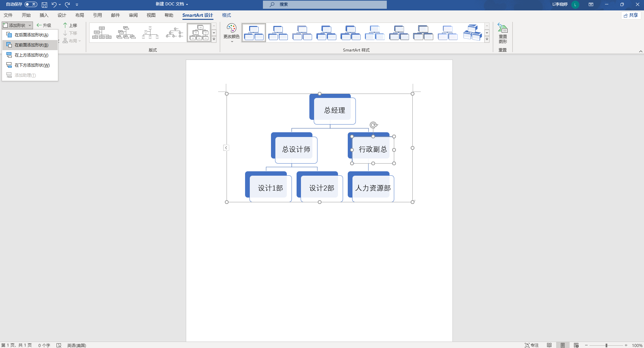Click the zoom slider handle
The height and width of the screenshot is (348, 644).
(x=606, y=345)
